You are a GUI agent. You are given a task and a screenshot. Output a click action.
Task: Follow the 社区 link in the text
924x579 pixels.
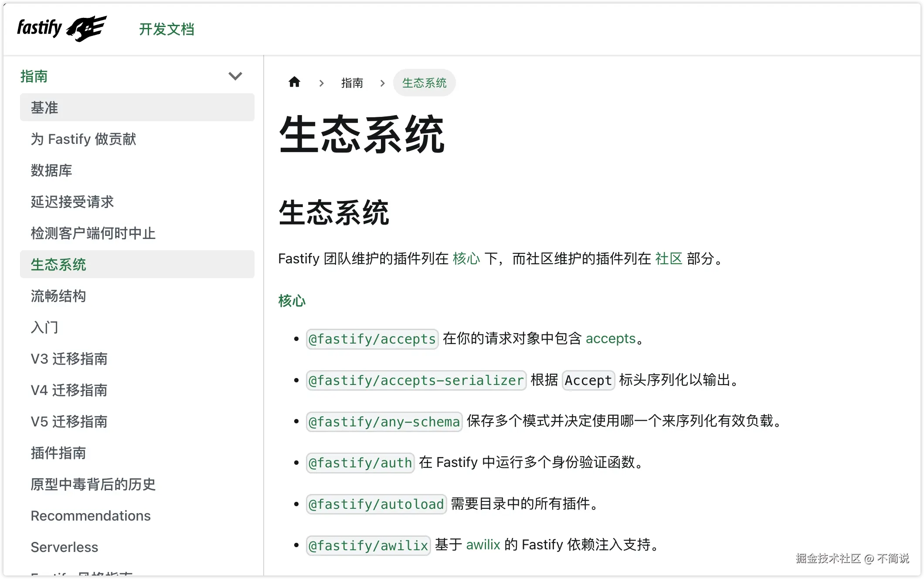click(x=669, y=259)
